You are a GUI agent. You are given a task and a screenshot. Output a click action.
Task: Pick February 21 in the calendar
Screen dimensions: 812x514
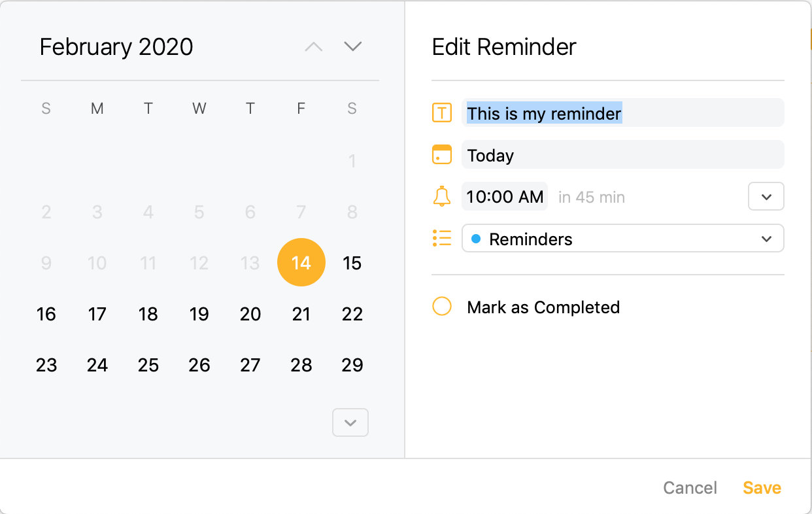click(x=301, y=314)
